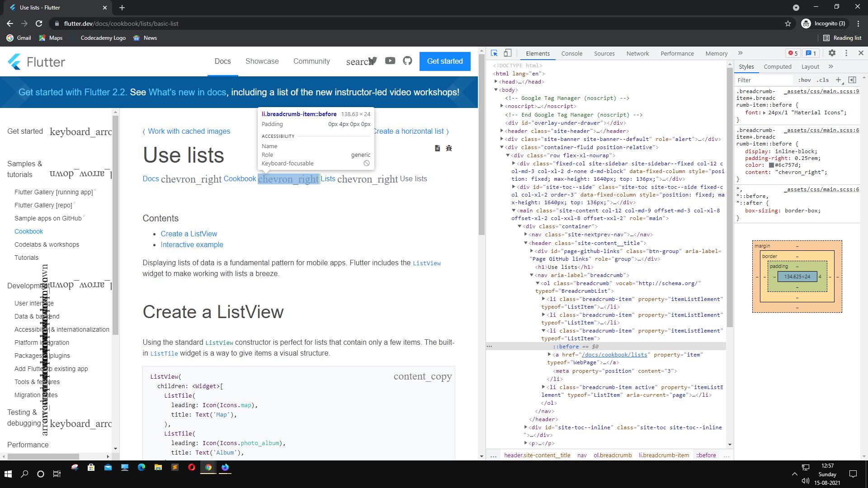Open the Network tab
Image resolution: width=868 pixels, height=488 pixels.
point(637,53)
